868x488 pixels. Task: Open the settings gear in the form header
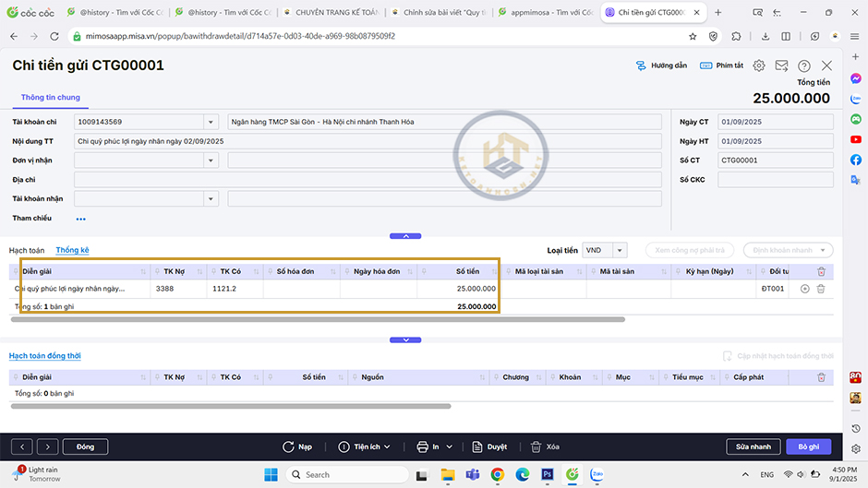pyautogui.click(x=759, y=66)
